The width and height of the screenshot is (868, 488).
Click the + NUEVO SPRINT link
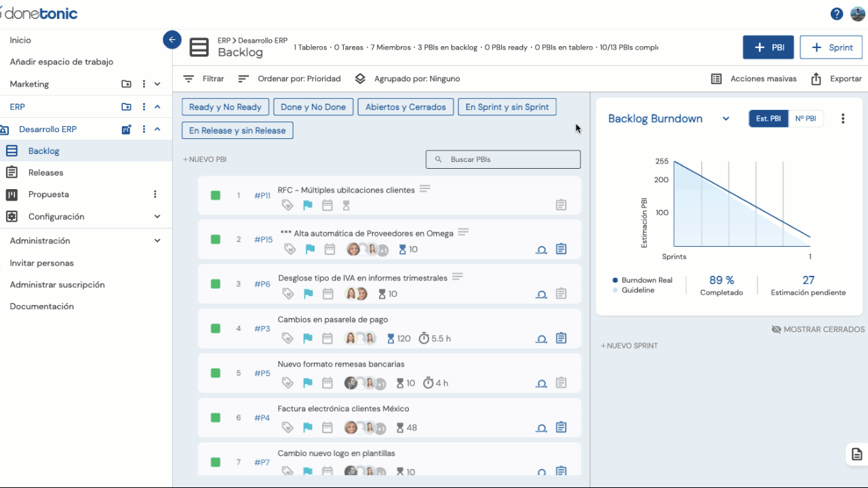(629, 346)
